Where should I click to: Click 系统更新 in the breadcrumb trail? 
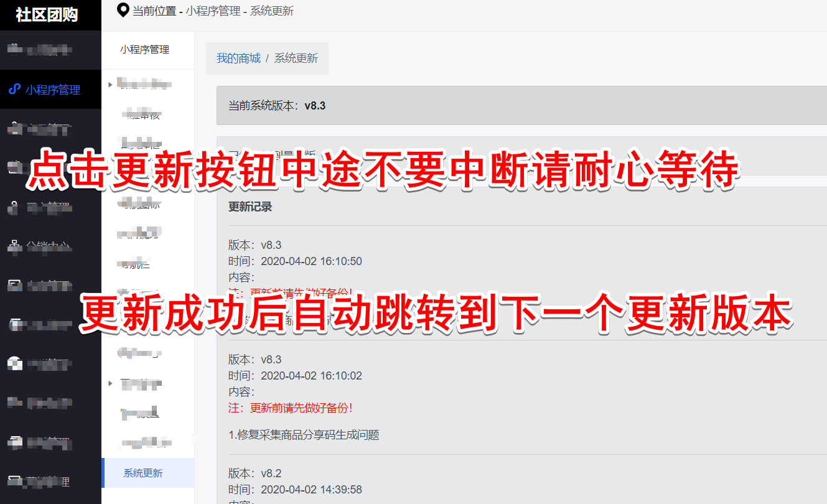point(296,58)
